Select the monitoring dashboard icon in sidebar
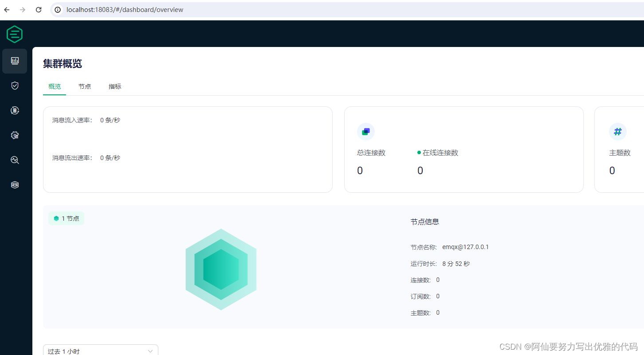 [x=15, y=61]
